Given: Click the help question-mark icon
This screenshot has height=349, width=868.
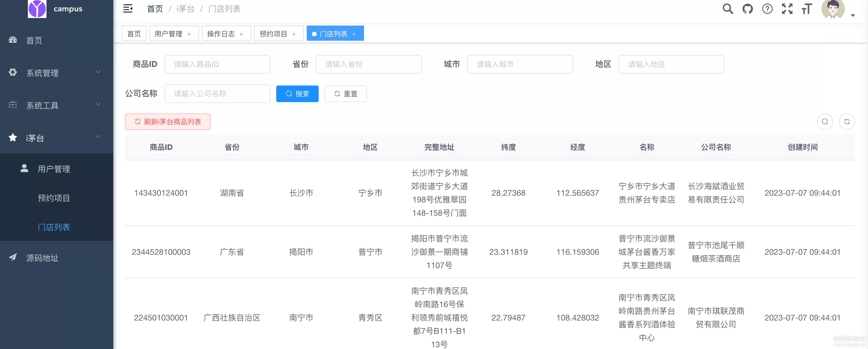Looking at the screenshot, I should point(767,9).
